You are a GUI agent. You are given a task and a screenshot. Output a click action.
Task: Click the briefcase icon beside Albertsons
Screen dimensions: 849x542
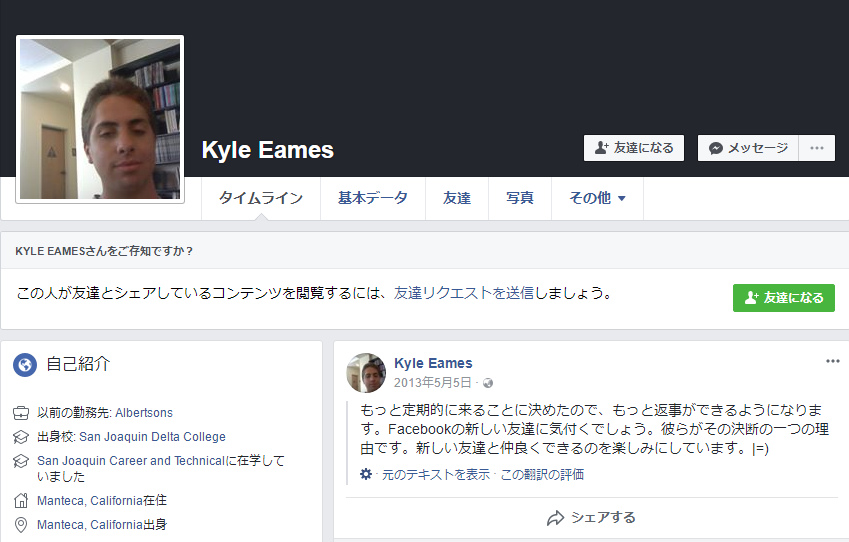pos(21,413)
